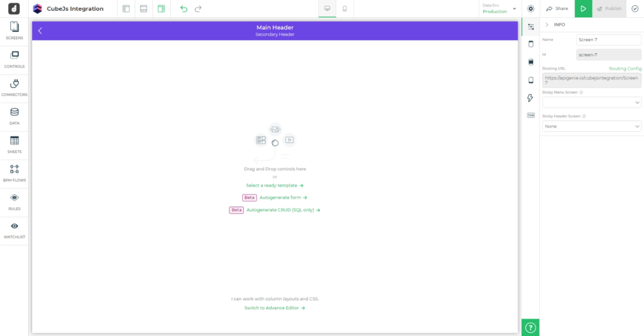
Task: Open the Connectors section
Action: point(14,87)
